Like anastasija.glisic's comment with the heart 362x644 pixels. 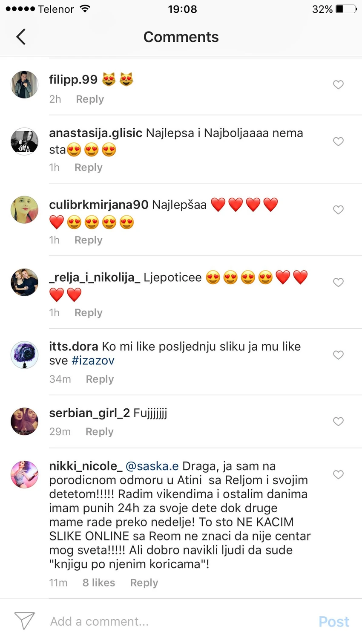tap(338, 141)
